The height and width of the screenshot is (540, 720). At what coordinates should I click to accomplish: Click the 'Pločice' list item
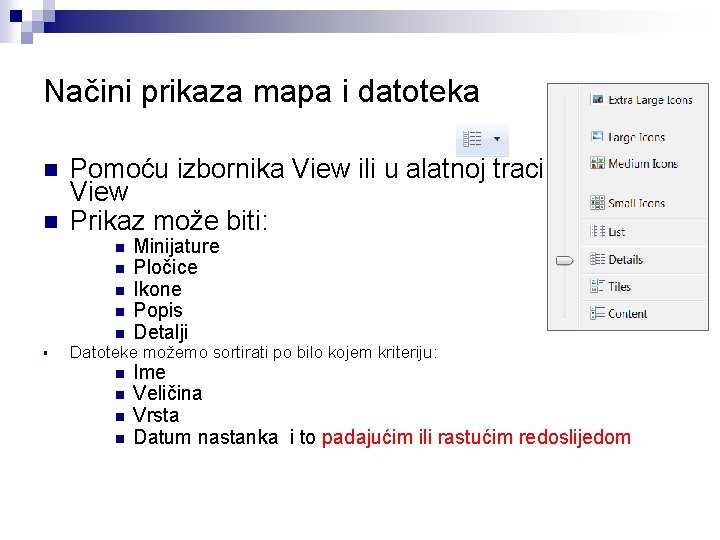tap(165, 267)
